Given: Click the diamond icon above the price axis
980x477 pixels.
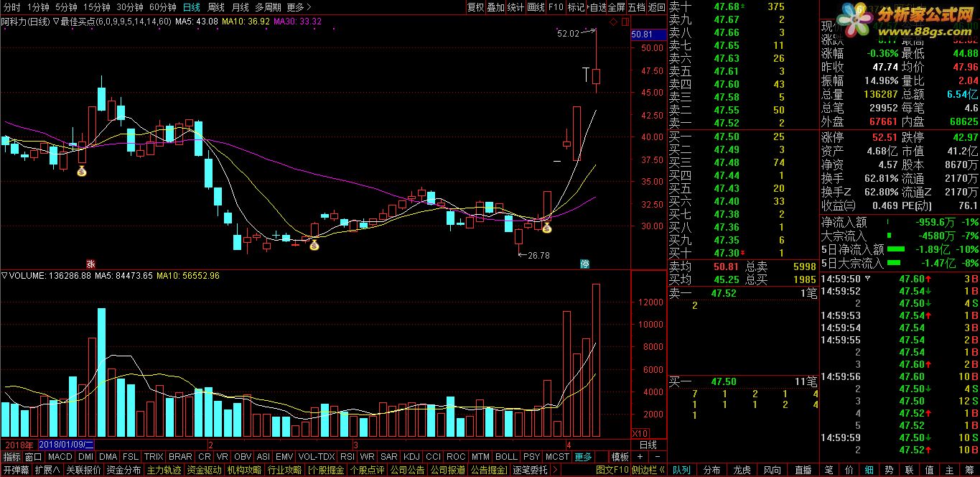Looking at the screenshot, I should 615,23.
